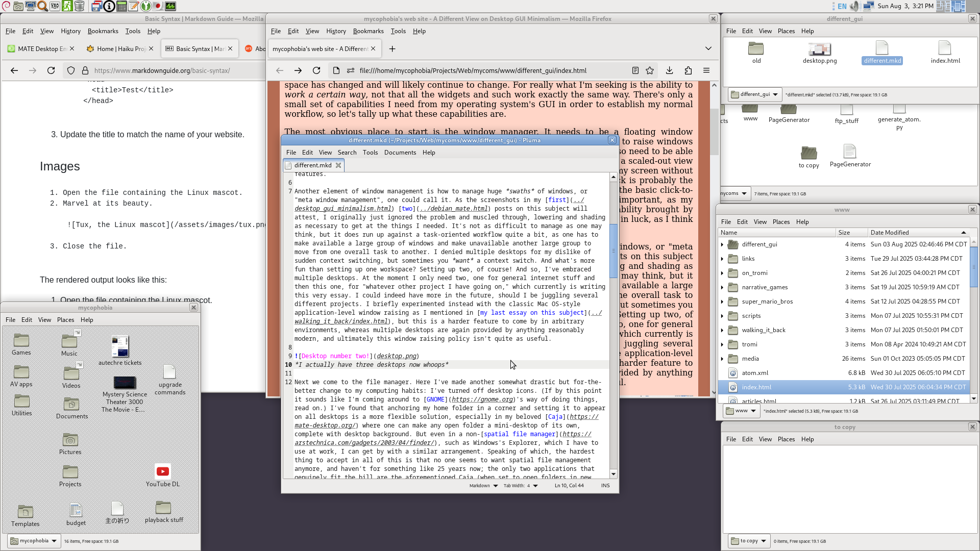The height and width of the screenshot is (551, 980).
Task: Expand the different_gui folder tree row
Action: point(722,244)
